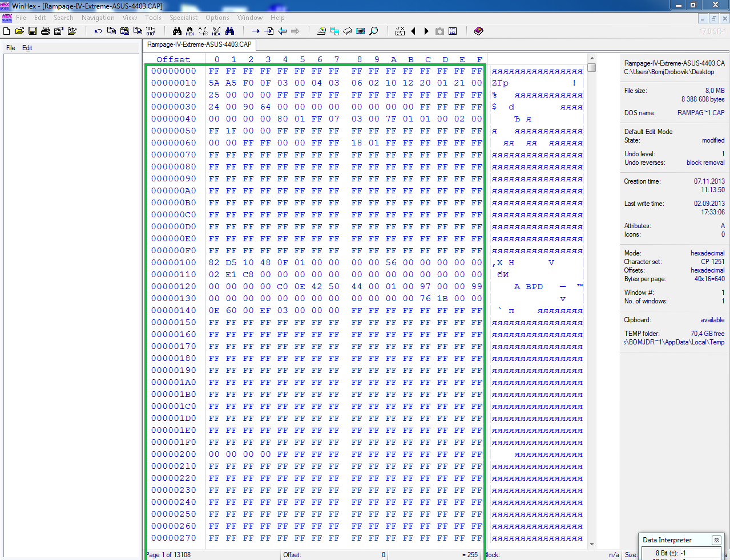The image size is (730, 560).
Task: Click the copy block into new file icon
Action: 138,31
